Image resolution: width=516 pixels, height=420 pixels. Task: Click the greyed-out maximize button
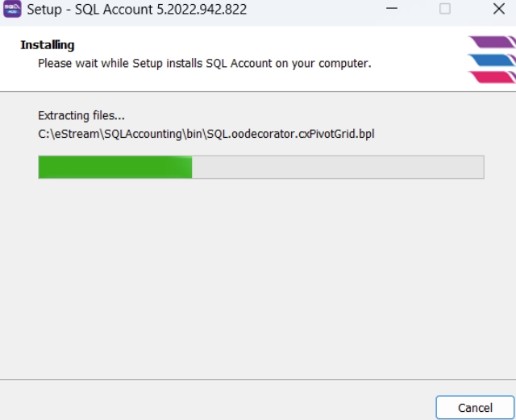(444, 10)
